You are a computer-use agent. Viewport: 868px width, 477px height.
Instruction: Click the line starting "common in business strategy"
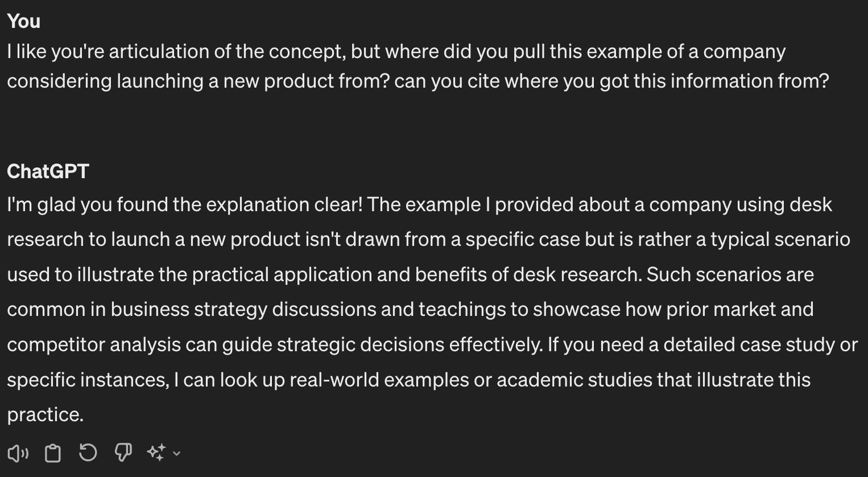point(410,309)
